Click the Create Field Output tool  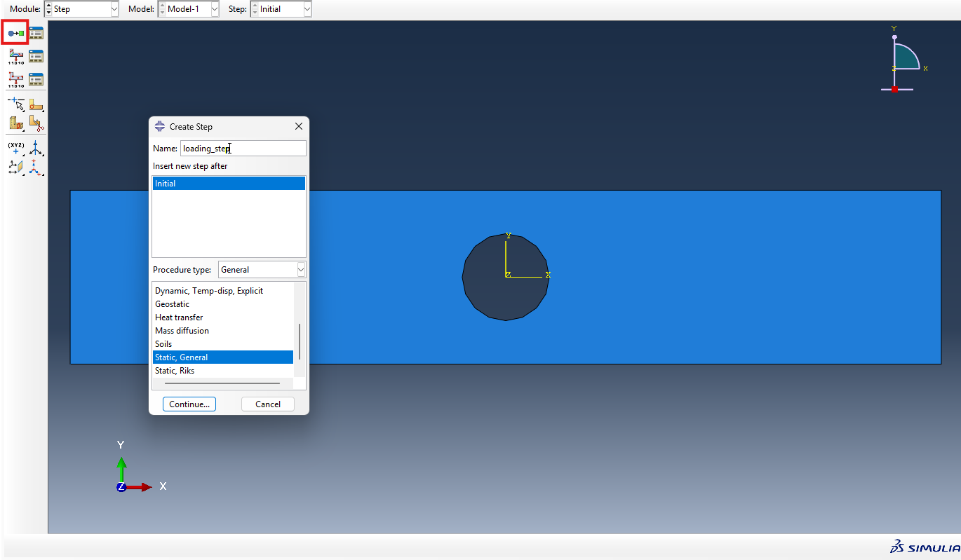coord(15,56)
